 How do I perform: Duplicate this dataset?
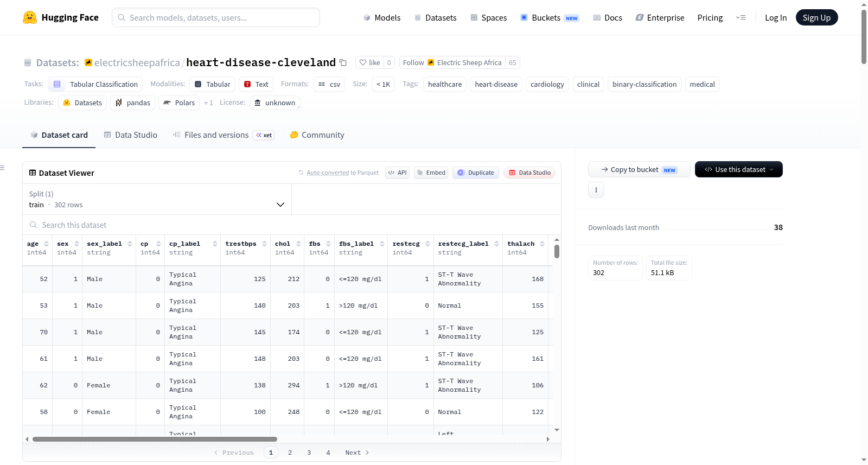(x=475, y=173)
